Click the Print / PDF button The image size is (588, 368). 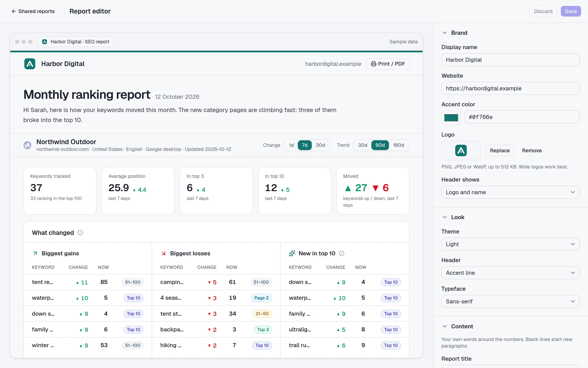tap(388, 64)
